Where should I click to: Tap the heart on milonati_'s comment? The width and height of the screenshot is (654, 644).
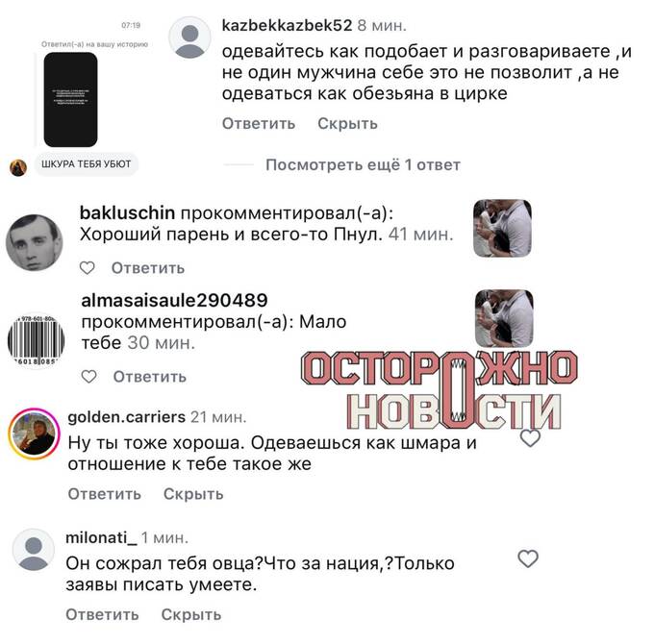tap(528, 558)
